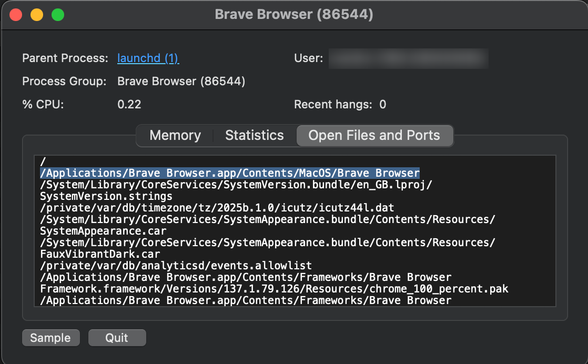Select the SystemVersion.strings line

106,196
